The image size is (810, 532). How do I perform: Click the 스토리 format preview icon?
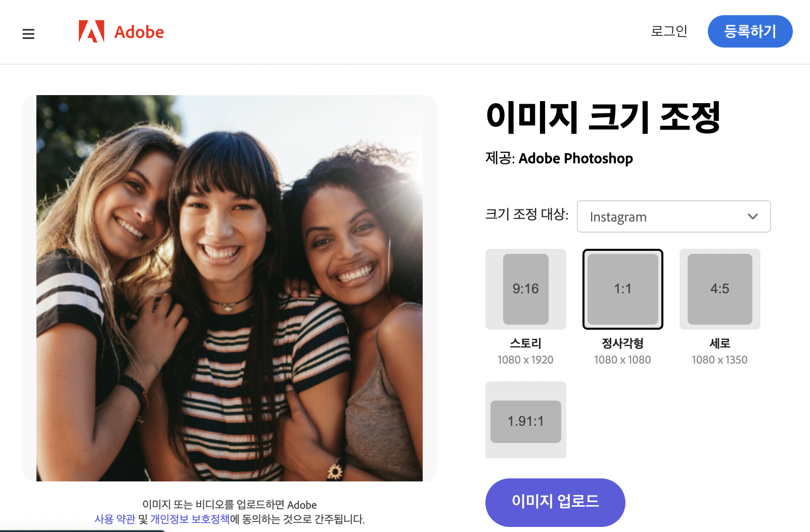[525, 289]
